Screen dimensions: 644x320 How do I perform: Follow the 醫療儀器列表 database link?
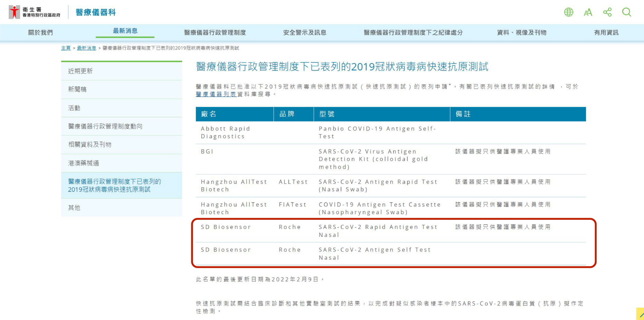click(216, 94)
